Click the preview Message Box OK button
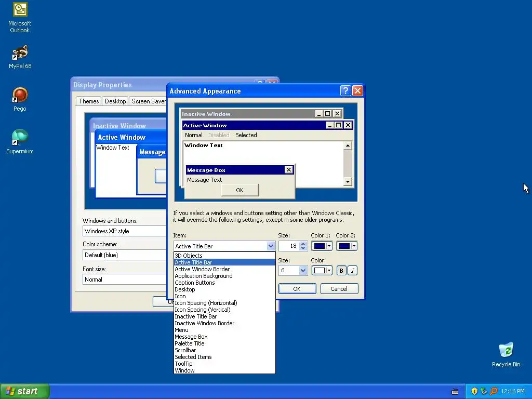Viewport: 532px width, 399px height. click(240, 190)
